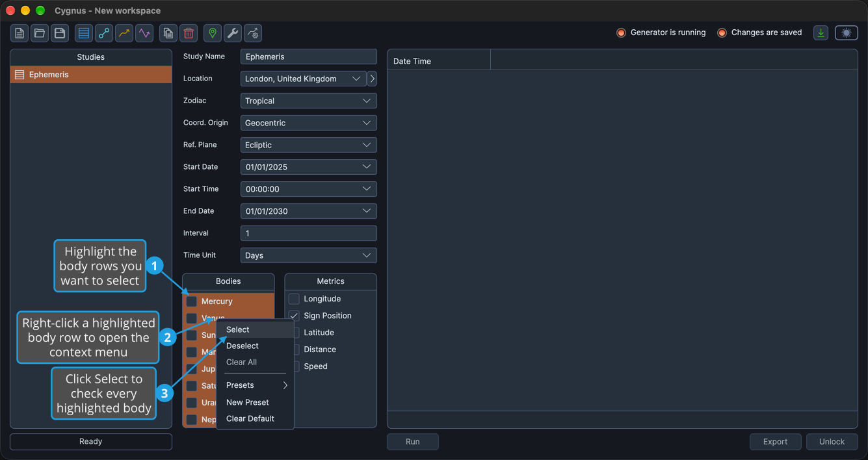The image size is (868, 460).
Task: Open the Zodiac dropdown set to Tropical
Action: pyautogui.click(x=309, y=101)
